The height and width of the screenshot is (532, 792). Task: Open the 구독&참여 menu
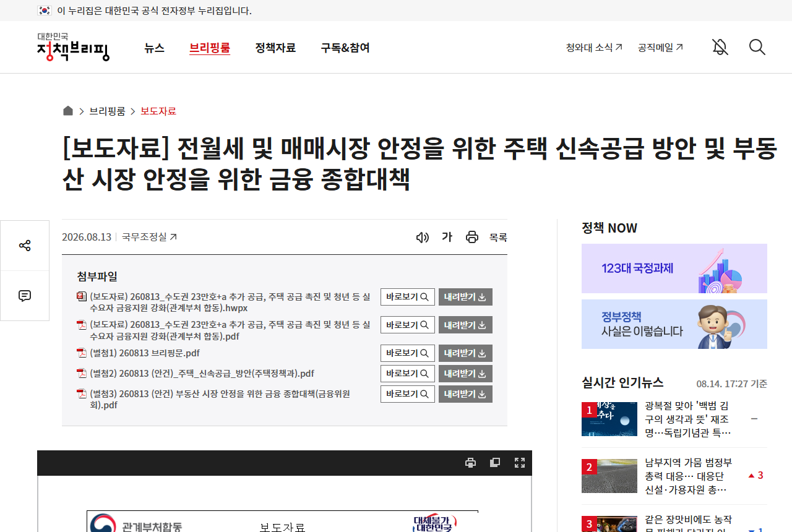click(345, 48)
